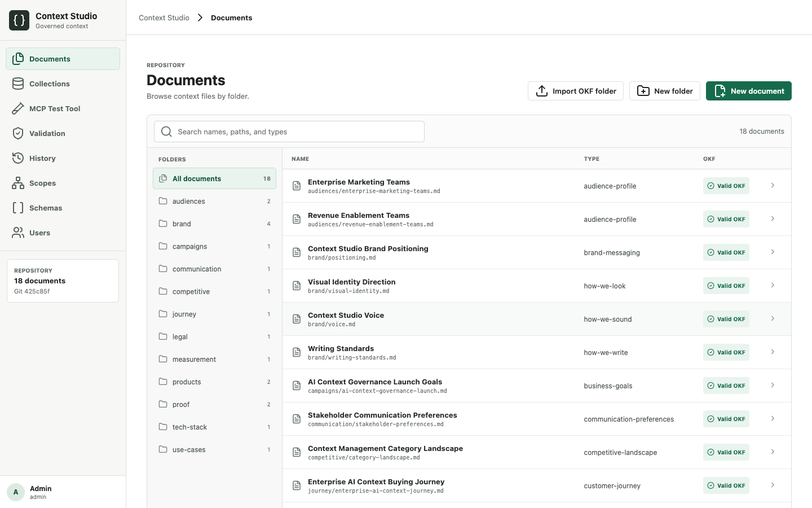This screenshot has width=812, height=508.
Task: Click the 'brand-messaging' type cell
Action: point(612,252)
